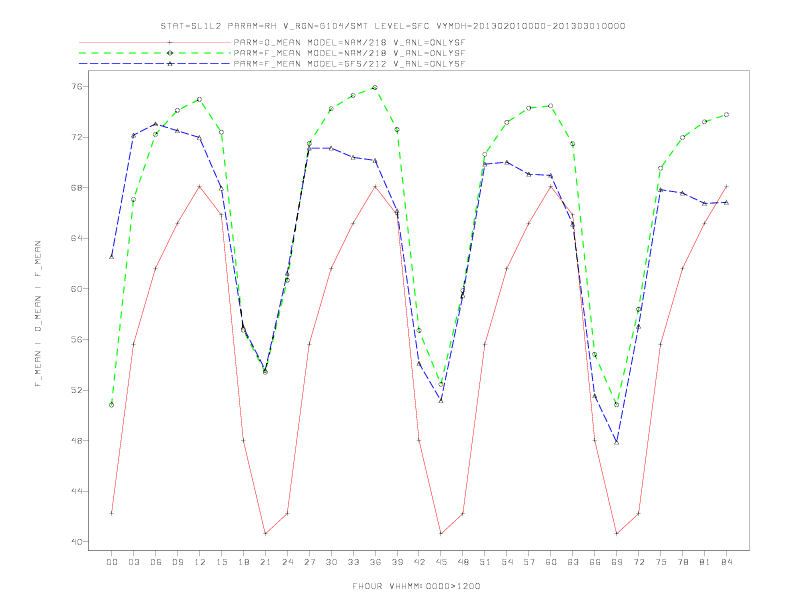792x612 pixels.
Task: Click the blue triangle data point at hour 00
Action: click(x=112, y=257)
